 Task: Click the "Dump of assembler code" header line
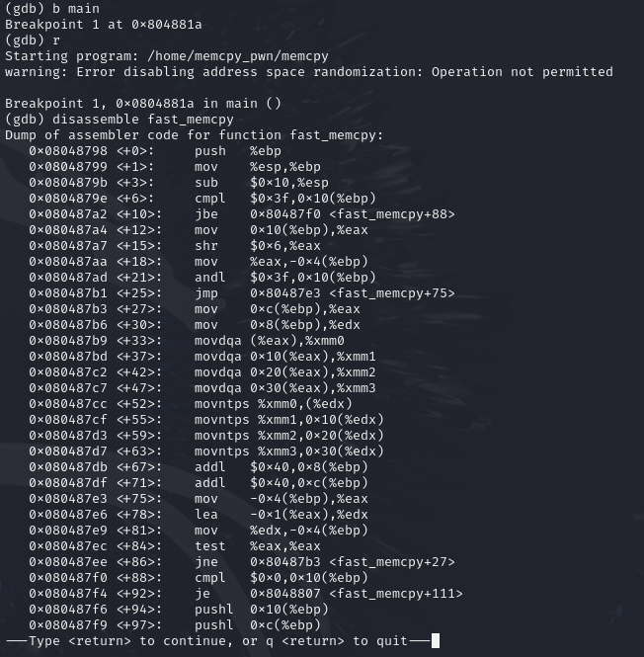(x=194, y=135)
